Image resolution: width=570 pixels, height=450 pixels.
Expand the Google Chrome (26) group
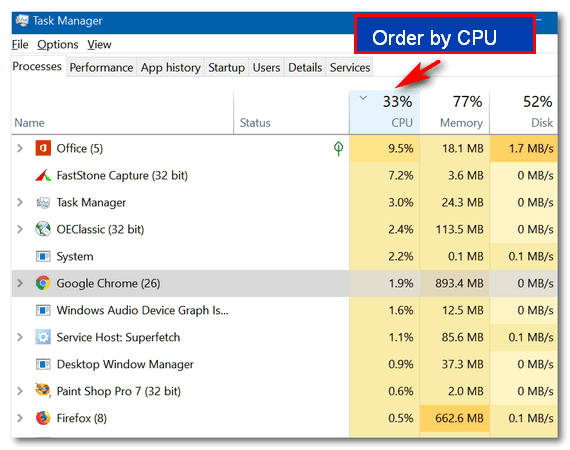20,283
